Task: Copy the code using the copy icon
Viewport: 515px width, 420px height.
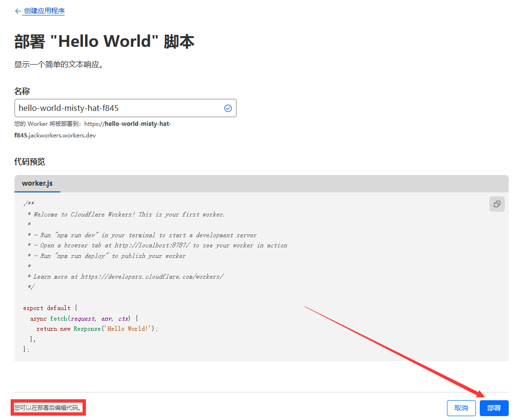Action: tap(497, 204)
